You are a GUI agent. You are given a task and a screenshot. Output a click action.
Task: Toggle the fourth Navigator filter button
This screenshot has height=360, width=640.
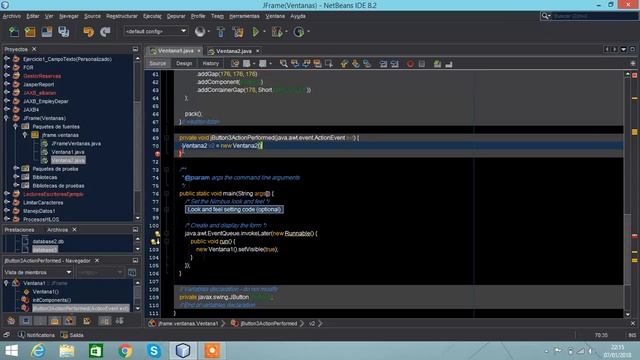pos(54,321)
